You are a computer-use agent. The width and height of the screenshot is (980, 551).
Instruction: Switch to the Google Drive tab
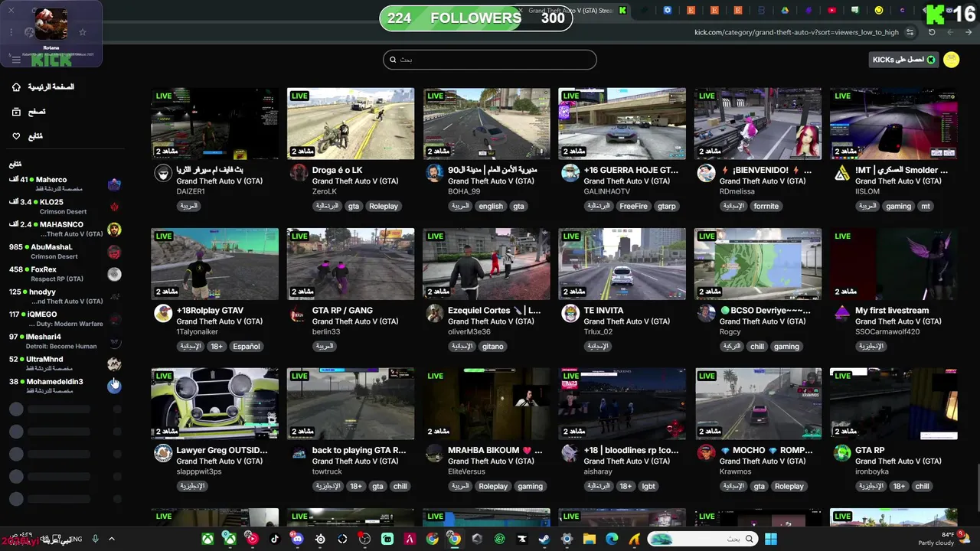point(785,10)
